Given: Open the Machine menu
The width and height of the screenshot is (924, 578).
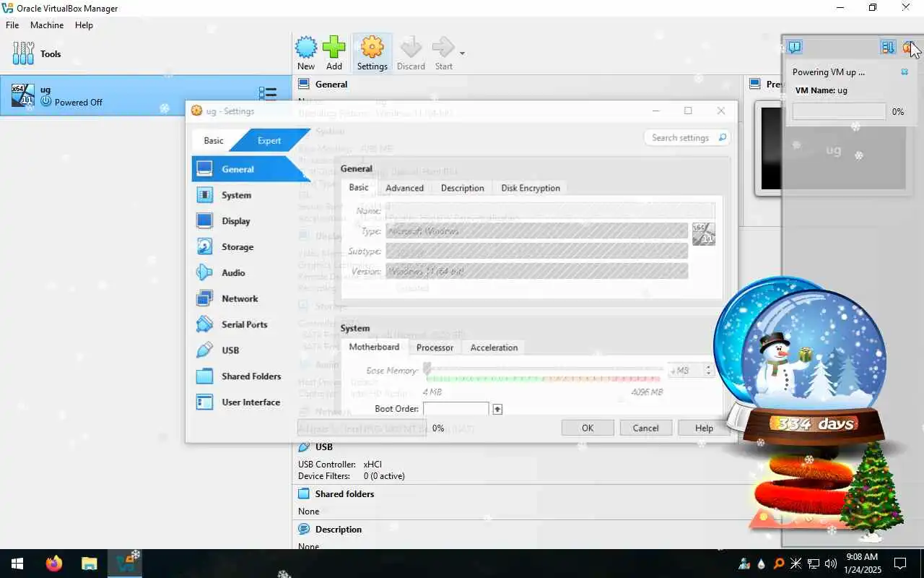Looking at the screenshot, I should tap(47, 25).
